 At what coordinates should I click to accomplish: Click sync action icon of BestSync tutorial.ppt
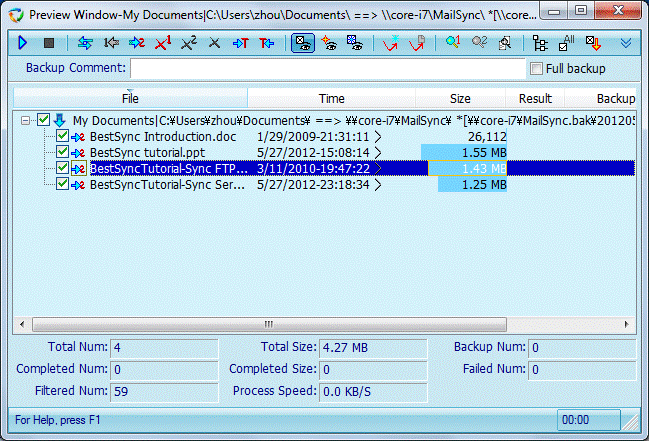(x=78, y=153)
